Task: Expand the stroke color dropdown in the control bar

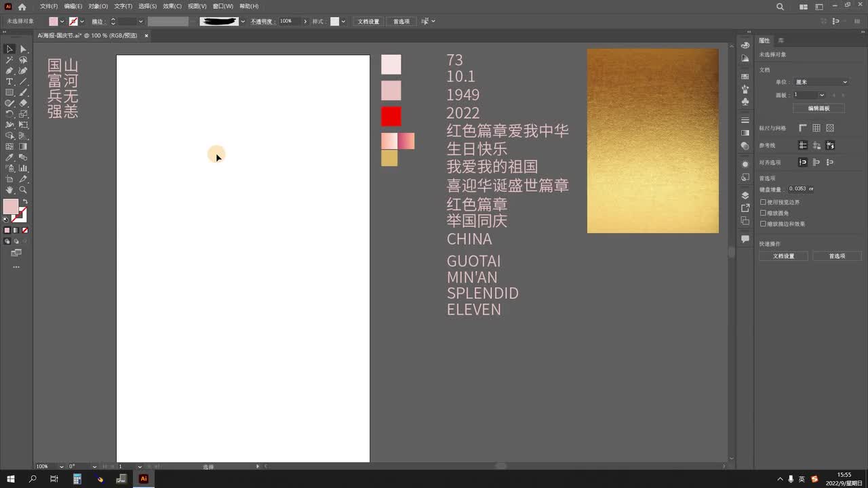Action: pos(82,22)
